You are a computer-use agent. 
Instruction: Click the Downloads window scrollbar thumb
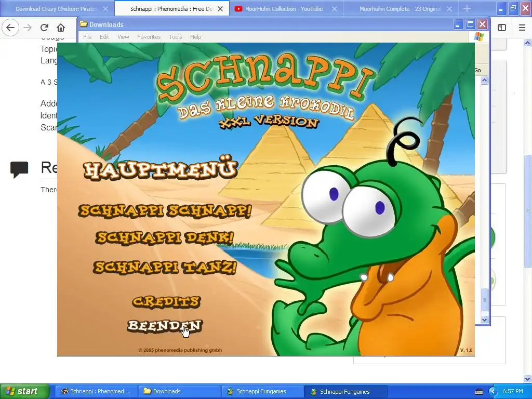pos(485,300)
